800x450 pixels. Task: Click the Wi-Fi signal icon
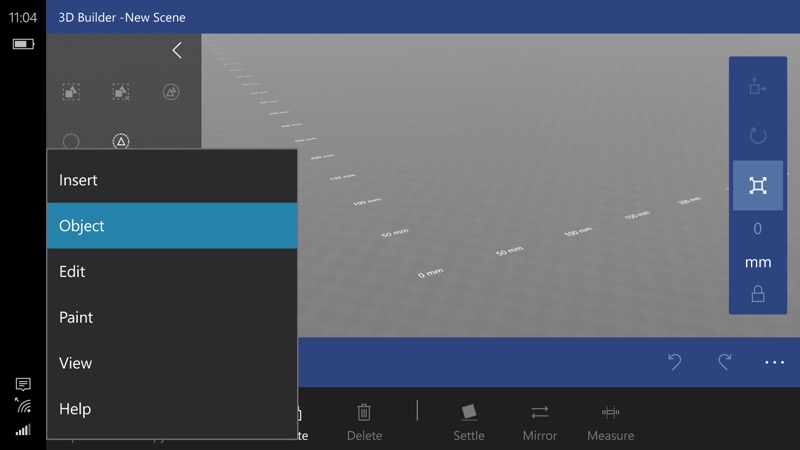[23, 405]
